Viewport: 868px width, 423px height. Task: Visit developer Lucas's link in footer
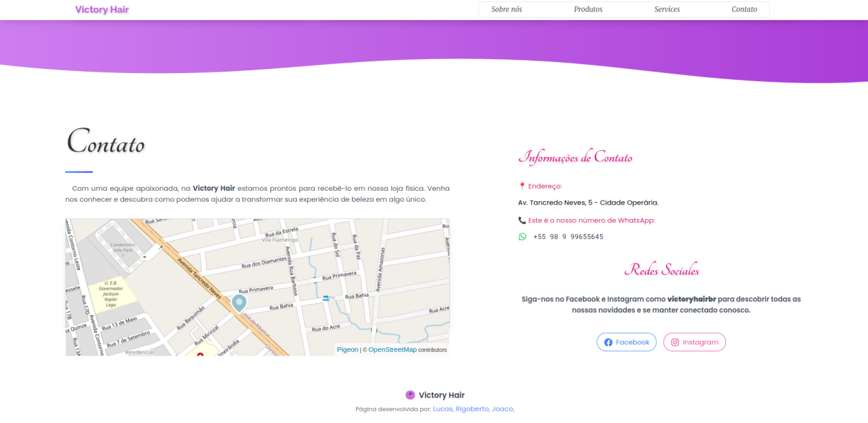click(x=442, y=409)
